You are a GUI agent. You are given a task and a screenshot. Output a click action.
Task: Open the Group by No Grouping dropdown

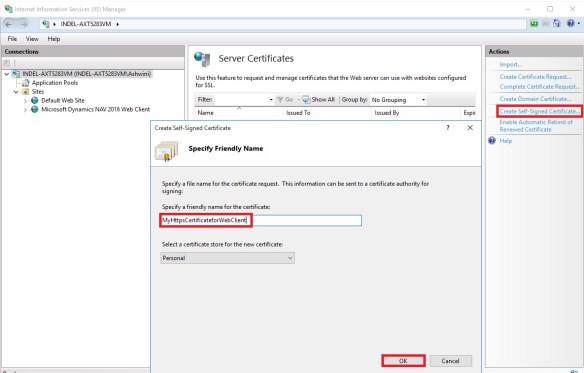(x=423, y=100)
